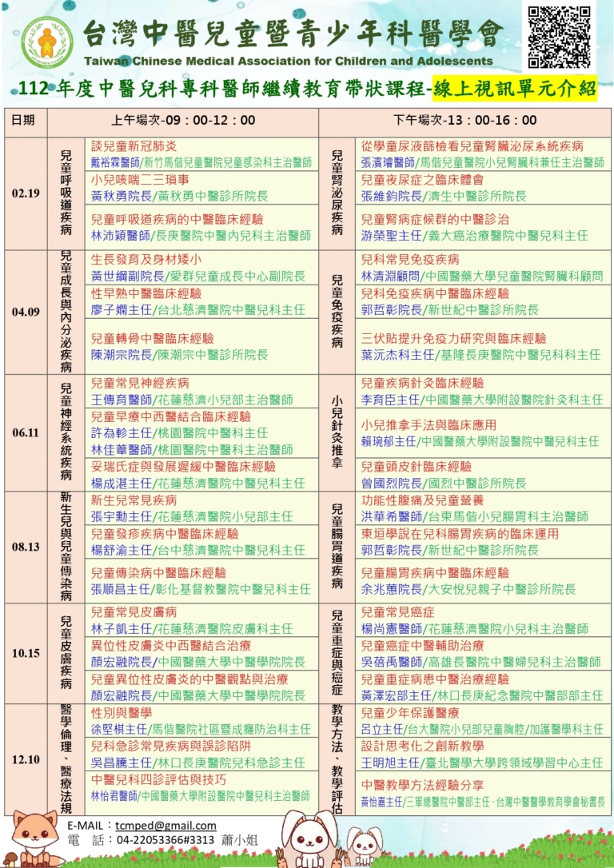The width and height of the screenshot is (614, 868).
Task: Click the 日期 column header
Action: (x=24, y=121)
